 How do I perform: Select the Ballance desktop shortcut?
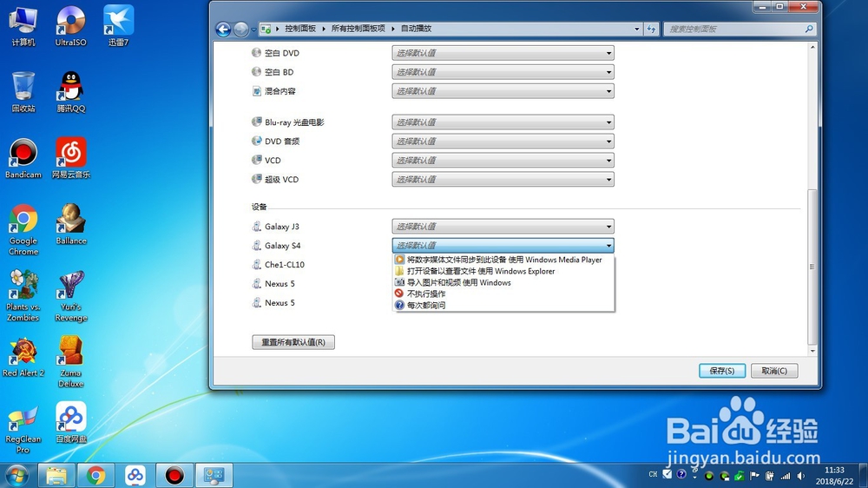(71, 224)
